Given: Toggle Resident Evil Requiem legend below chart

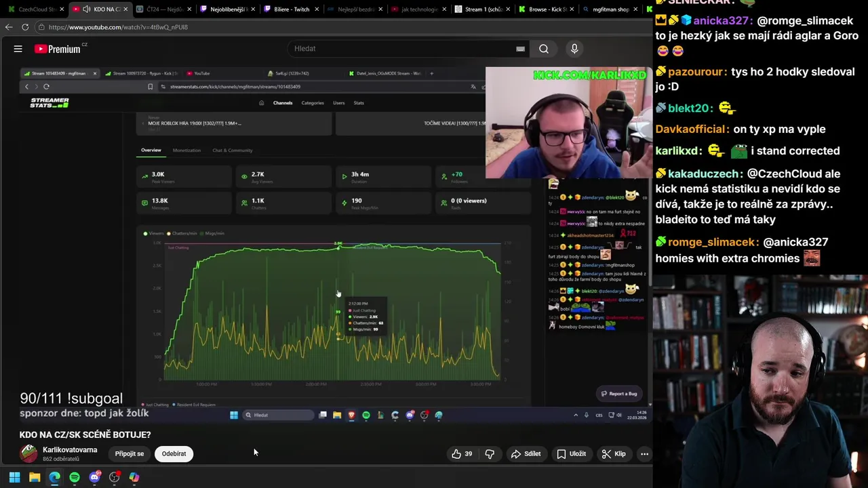Looking at the screenshot, I should click(194, 405).
